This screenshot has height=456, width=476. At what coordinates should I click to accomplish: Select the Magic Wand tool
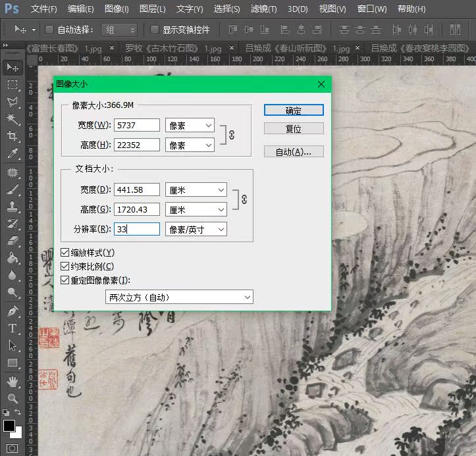coord(13,119)
